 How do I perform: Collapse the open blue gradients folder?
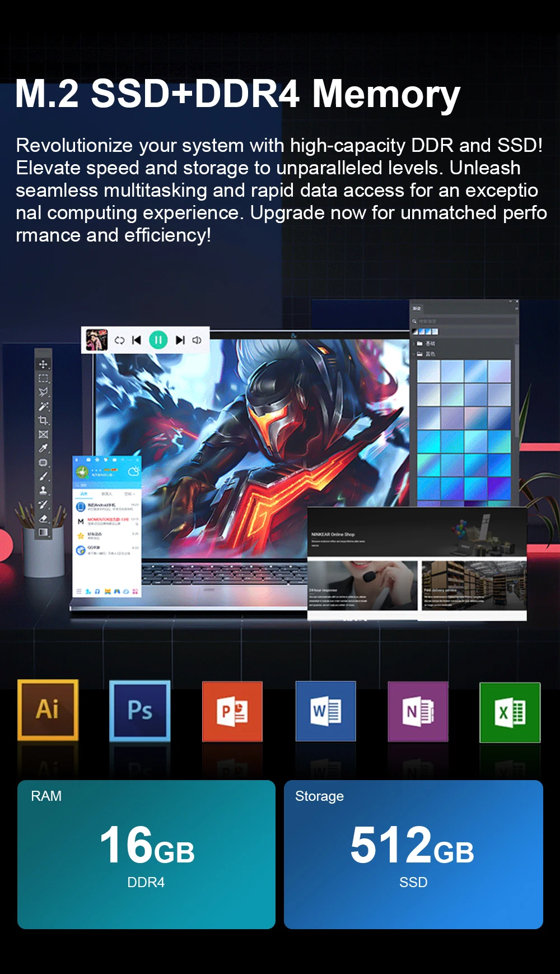point(414,354)
